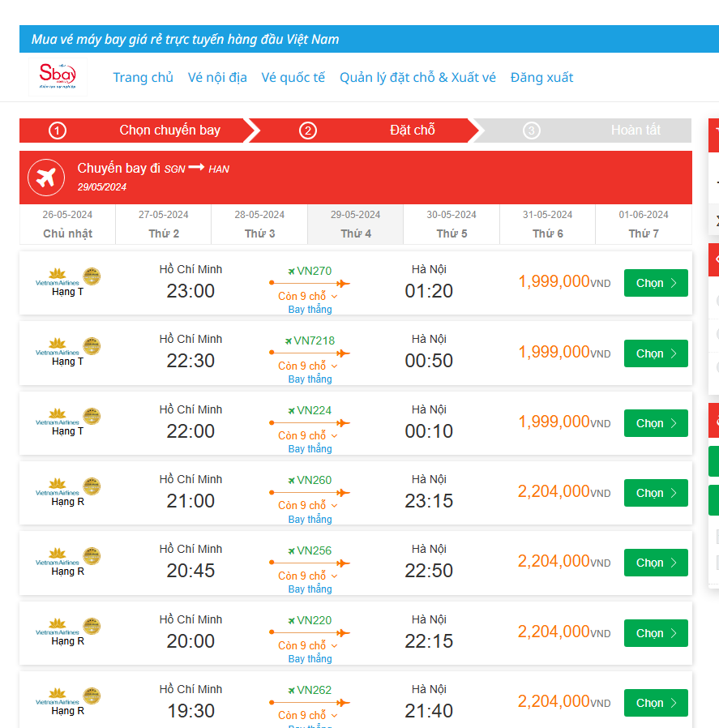Click the Sbay logo
This screenshot has width=719, height=728.
pyautogui.click(x=58, y=77)
